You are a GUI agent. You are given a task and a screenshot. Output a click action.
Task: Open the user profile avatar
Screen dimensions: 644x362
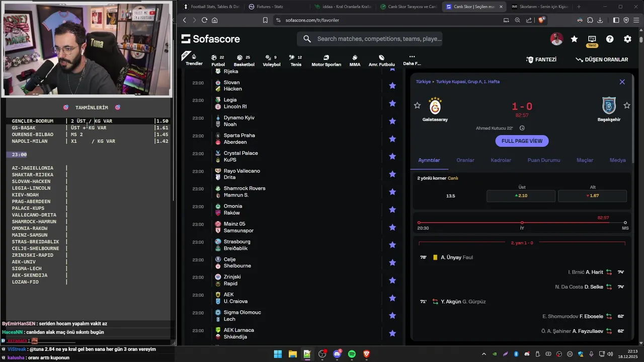coord(556,39)
